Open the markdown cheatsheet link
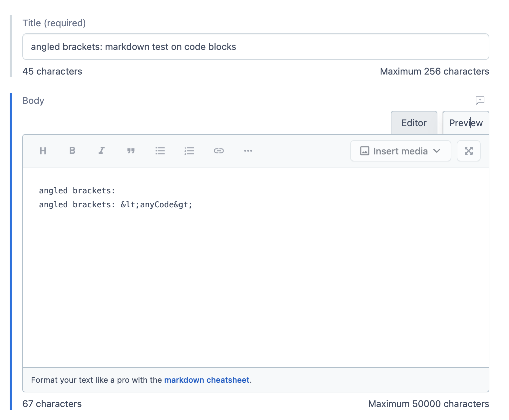509x420 pixels. pos(207,380)
